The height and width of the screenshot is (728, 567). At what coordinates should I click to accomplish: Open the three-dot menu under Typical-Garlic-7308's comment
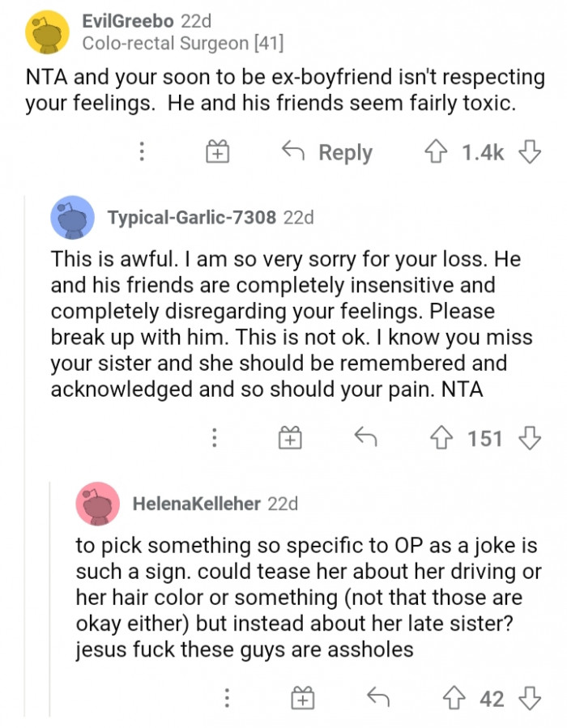tap(214, 438)
